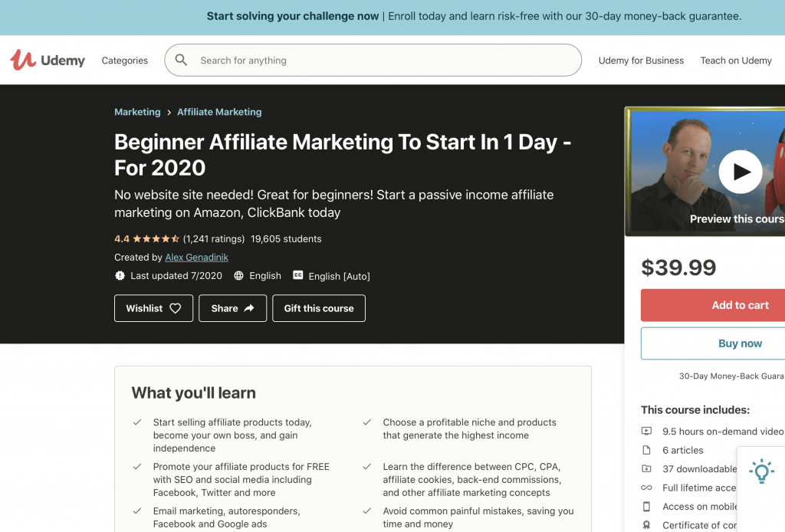Click the articles document icon
The width and height of the screenshot is (785, 532).
(646, 450)
